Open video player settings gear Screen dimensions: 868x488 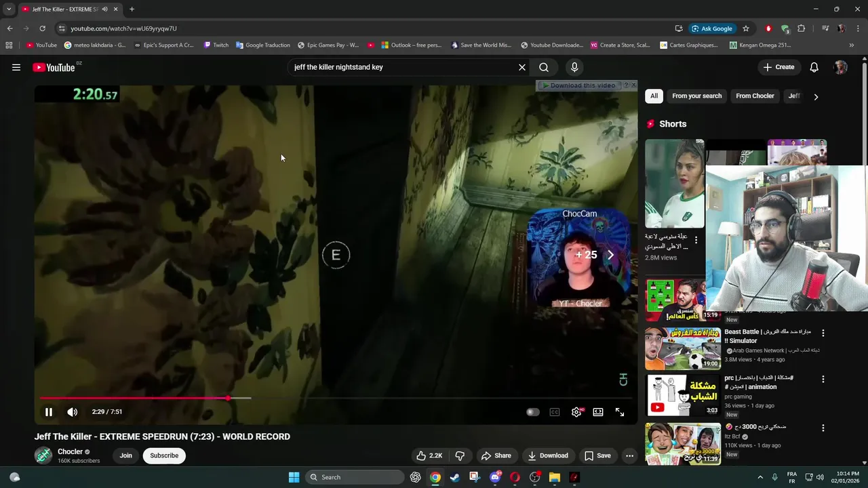576,412
